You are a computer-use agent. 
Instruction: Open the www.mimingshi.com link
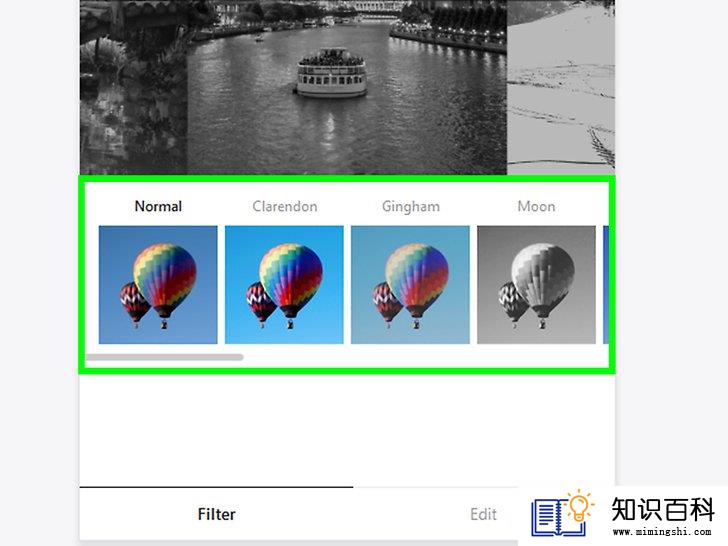(x=662, y=532)
